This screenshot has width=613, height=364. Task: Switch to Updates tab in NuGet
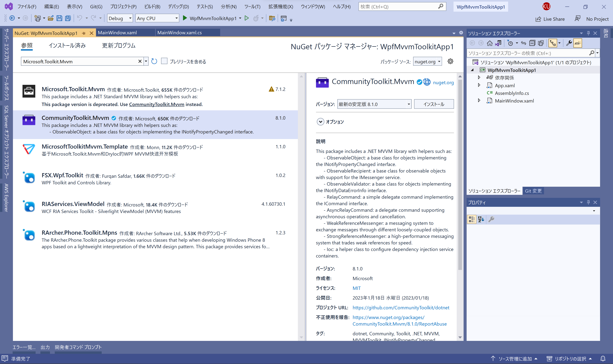click(x=119, y=46)
